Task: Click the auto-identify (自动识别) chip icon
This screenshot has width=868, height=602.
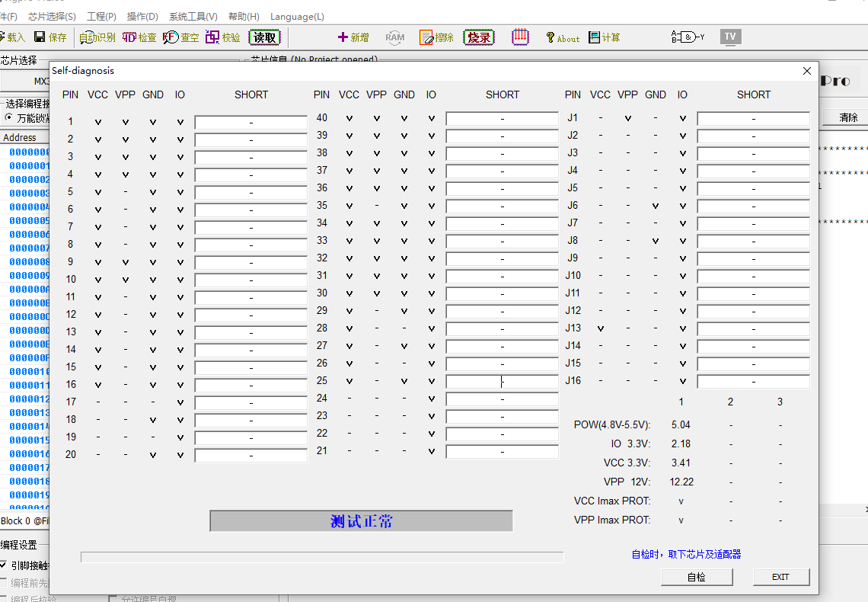Action: pos(86,37)
